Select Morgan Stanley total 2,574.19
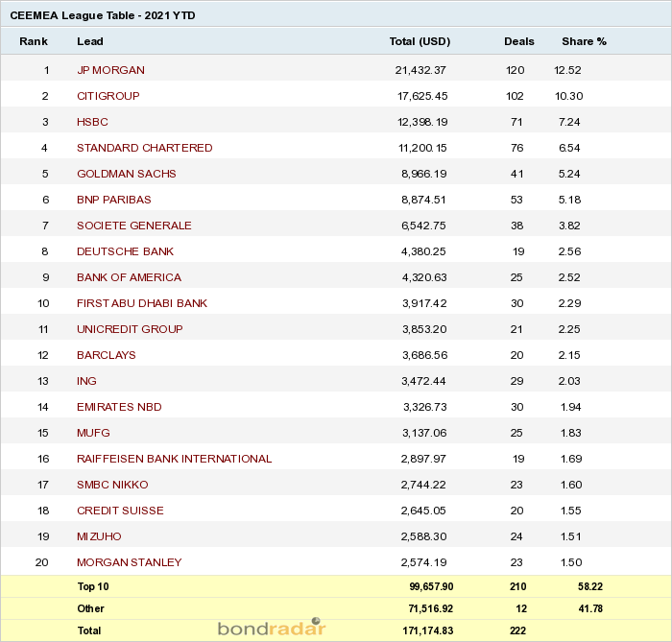Screen dimensions: 672x642 coord(424,562)
